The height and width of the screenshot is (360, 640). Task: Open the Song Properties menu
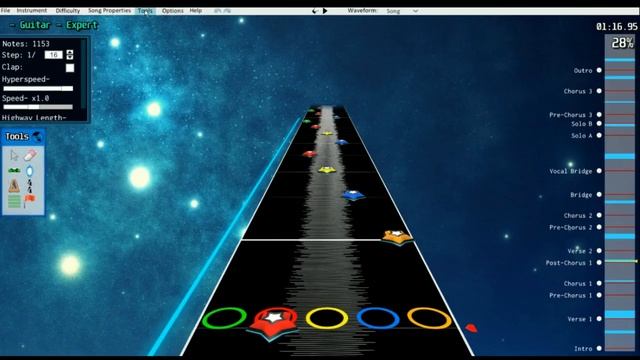click(109, 11)
